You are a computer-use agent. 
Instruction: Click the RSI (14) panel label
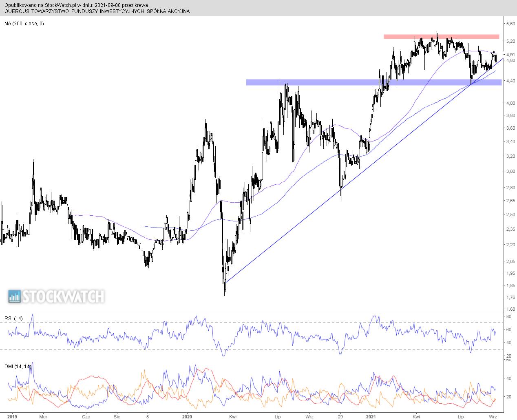click(13, 318)
